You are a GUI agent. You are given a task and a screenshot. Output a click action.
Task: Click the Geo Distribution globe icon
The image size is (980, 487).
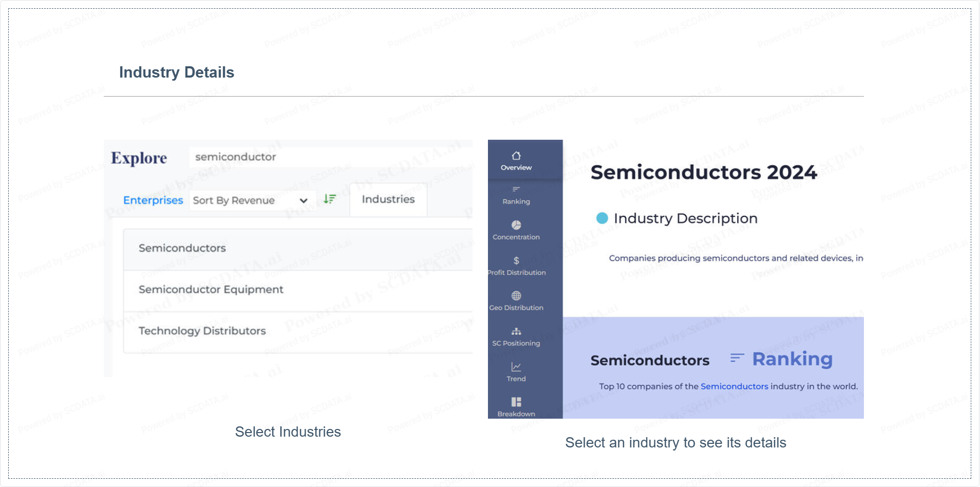(x=516, y=296)
